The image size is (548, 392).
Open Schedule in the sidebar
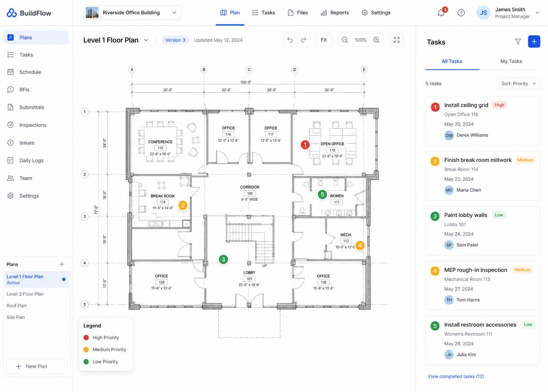pos(36,72)
